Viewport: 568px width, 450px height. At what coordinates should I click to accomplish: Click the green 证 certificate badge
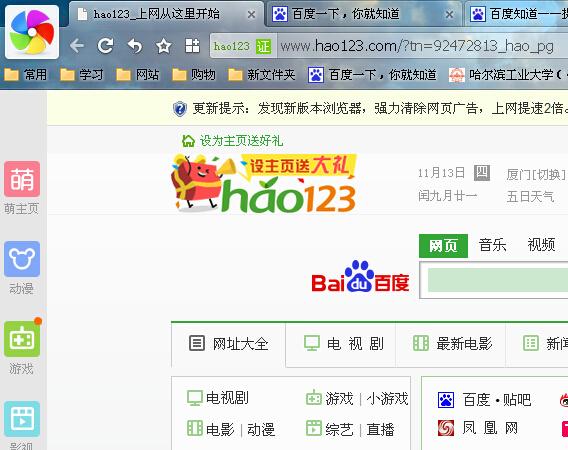coord(263,46)
